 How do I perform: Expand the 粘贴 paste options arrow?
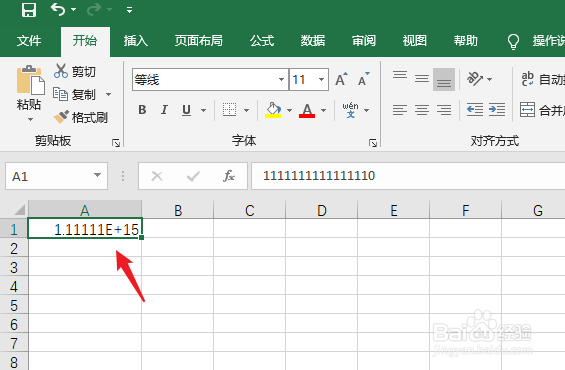[30, 119]
